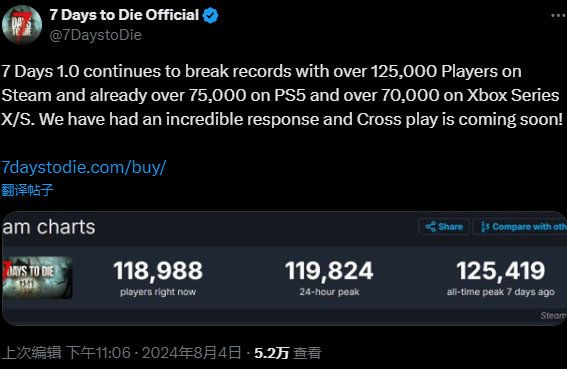
Task: Click the 125,419 all-time peak figure
Action: point(500,271)
